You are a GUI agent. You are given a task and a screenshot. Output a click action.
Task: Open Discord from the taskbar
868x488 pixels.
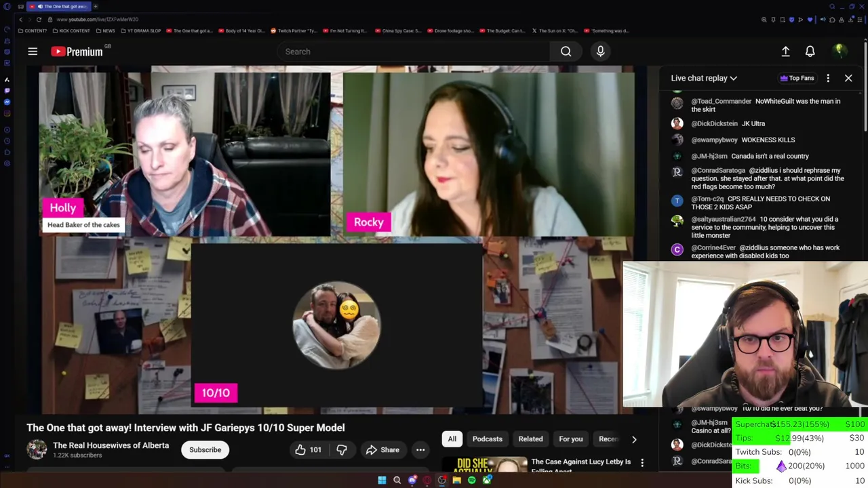tap(412, 481)
